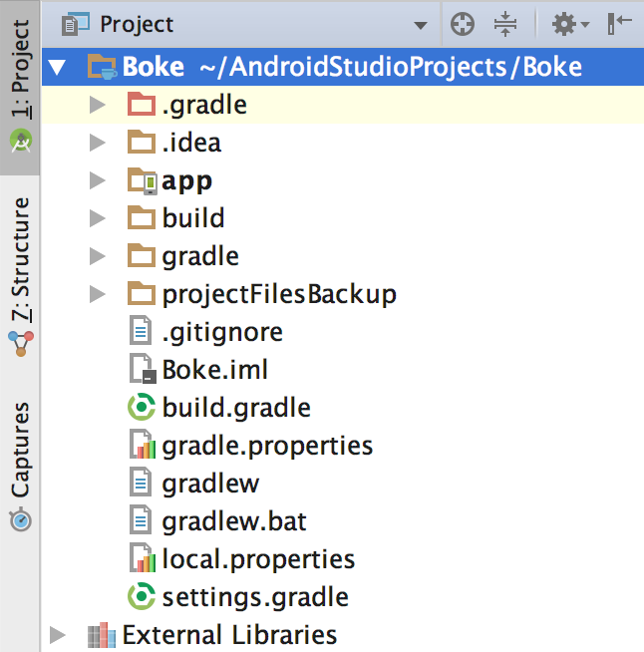Expand the app module arrow
644x652 pixels.
pyautogui.click(x=98, y=180)
